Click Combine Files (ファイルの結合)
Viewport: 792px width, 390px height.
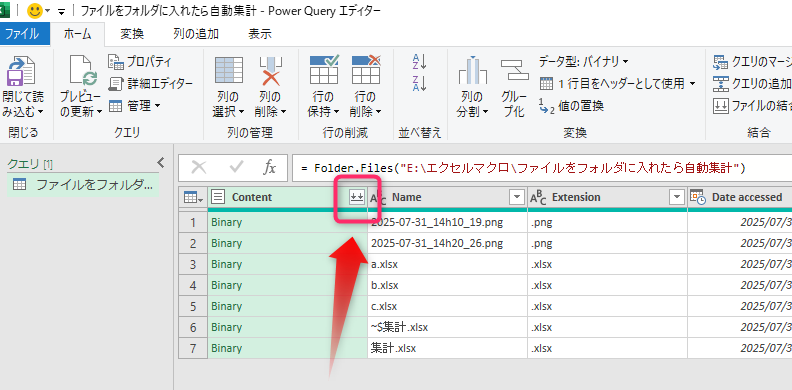click(x=752, y=106)
